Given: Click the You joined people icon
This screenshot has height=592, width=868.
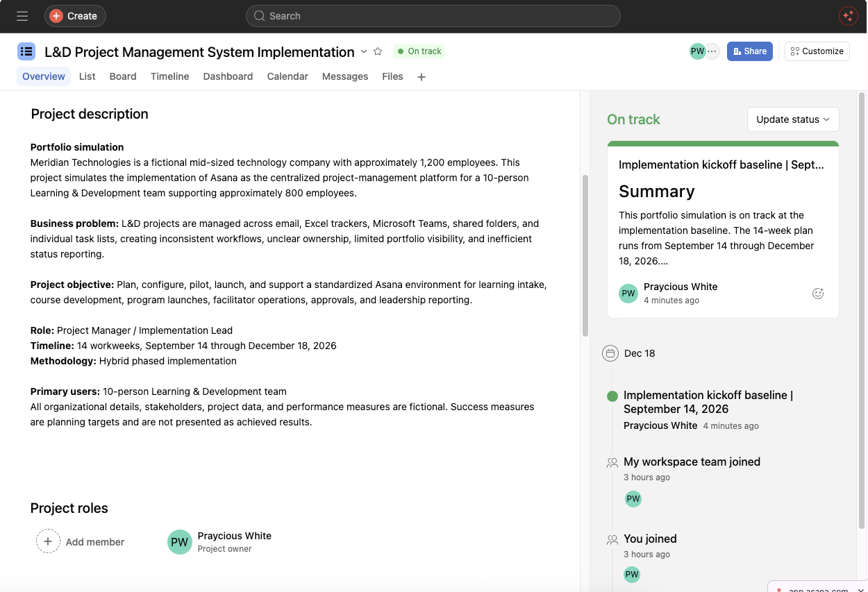Looking at the screenshot, I should coord(612,539).
